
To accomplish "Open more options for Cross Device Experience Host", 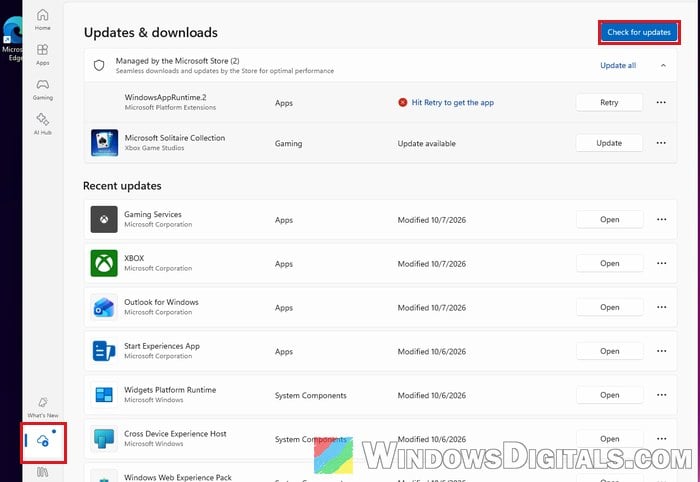I will pyautogui.click(x=662, y=438).
